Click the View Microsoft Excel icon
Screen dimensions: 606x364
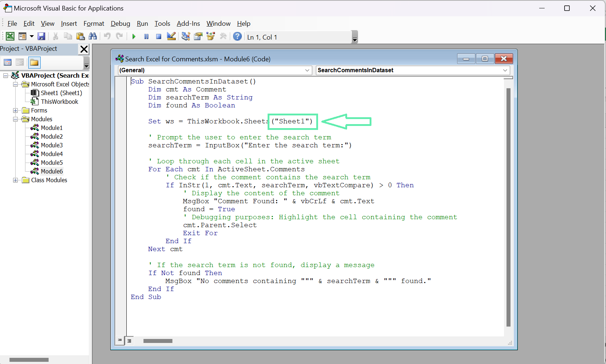tap(10, 36)
